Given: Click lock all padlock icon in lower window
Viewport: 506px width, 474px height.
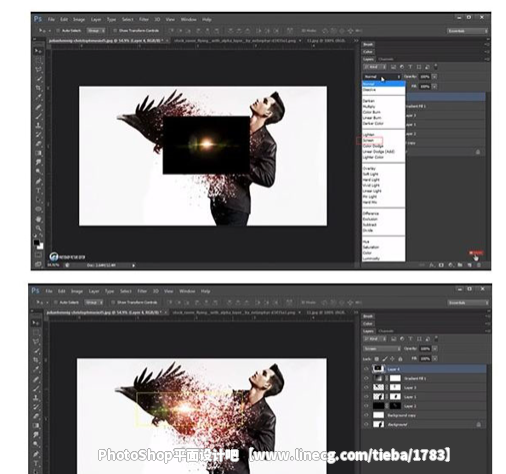Looking at the screenshot, I should 400,359.
